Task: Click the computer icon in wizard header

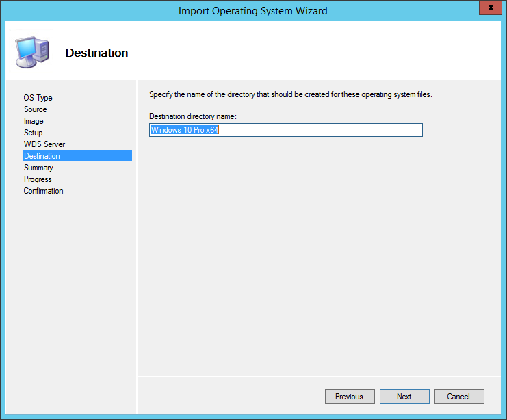Action: coord(31,51)
